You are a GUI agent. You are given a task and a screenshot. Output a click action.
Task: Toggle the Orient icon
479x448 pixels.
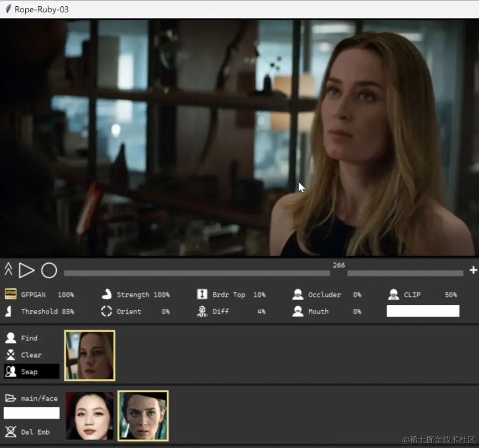(x=106, y=311)
